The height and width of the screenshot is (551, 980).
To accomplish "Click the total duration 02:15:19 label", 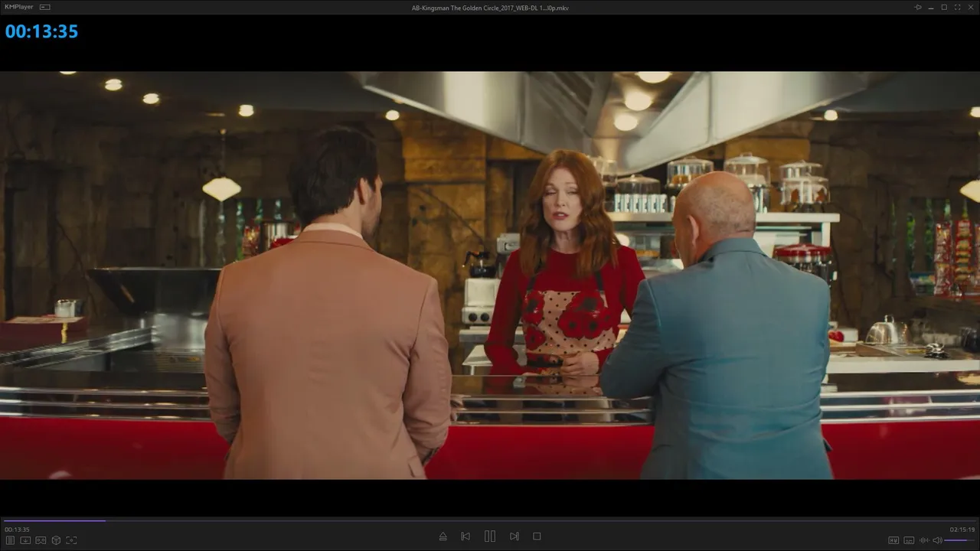I will (962, 530).
